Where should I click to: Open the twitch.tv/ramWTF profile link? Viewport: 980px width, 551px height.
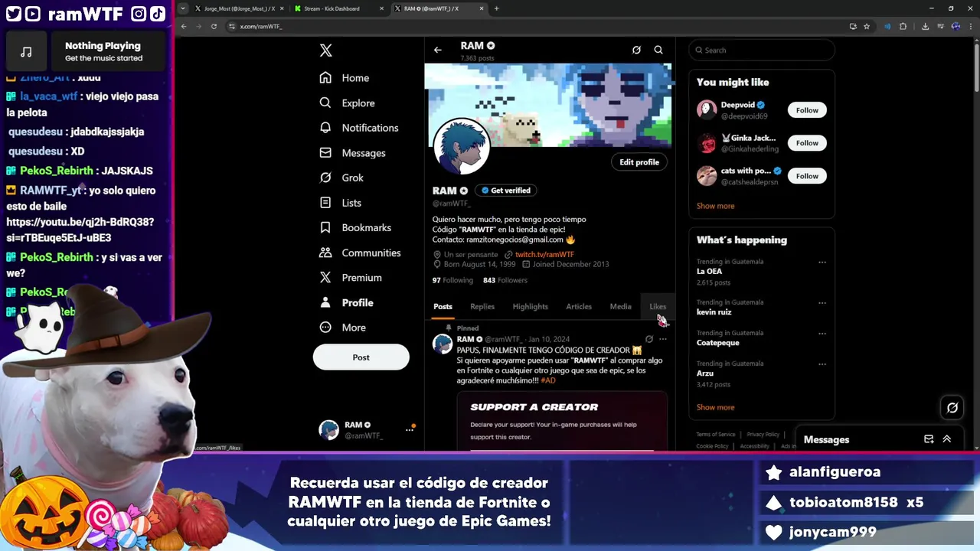[x=544, y=255]
